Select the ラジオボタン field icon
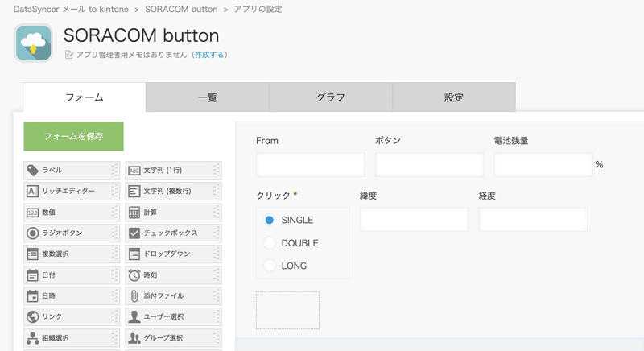 point(32,233)
